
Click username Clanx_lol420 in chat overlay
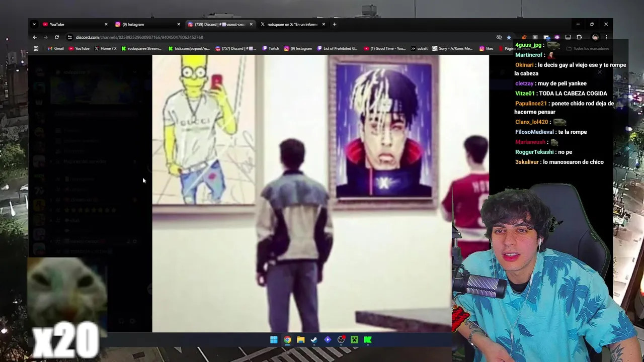(531, 122)
